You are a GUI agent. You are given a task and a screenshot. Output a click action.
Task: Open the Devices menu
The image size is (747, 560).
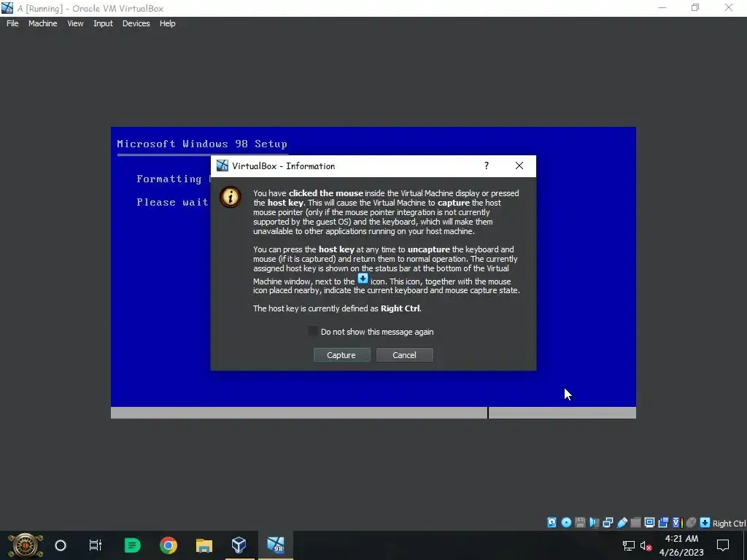tap(136, 23)
